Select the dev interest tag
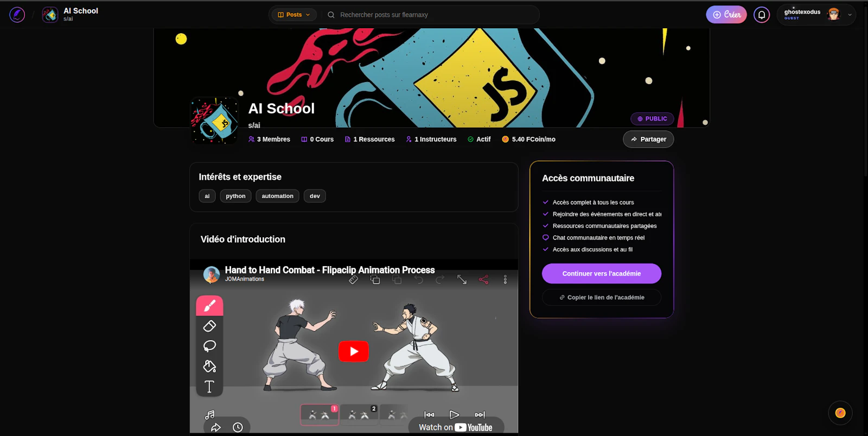This screenshot has height=436, width=868. point(315,196)
